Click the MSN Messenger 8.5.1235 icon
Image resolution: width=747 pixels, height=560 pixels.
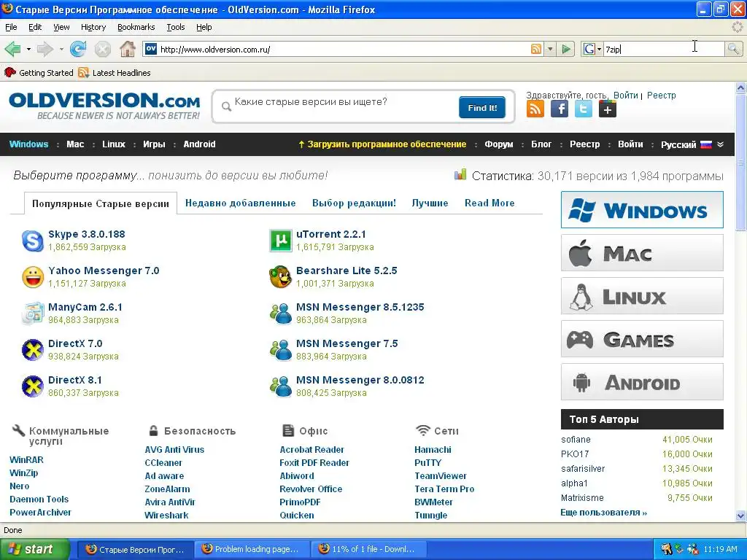pyautogui.click(x=281, y=314)
